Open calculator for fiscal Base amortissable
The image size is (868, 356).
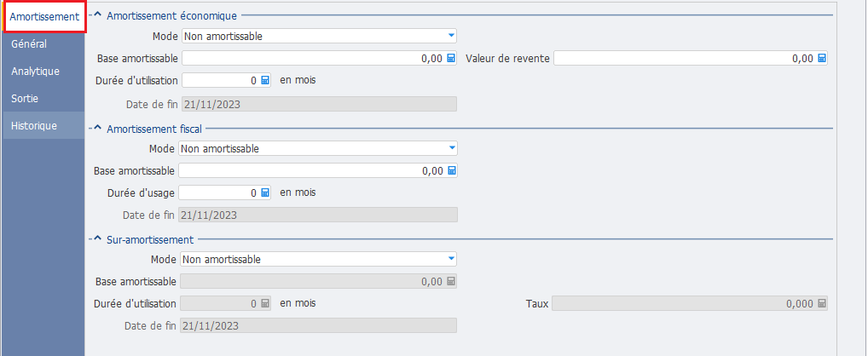451,170
